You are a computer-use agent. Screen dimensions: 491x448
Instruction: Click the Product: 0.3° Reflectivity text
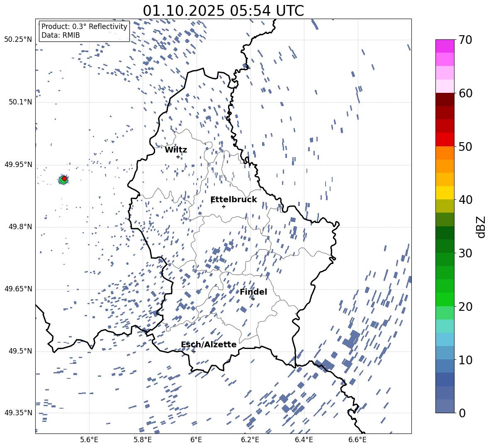pos(84,26)
